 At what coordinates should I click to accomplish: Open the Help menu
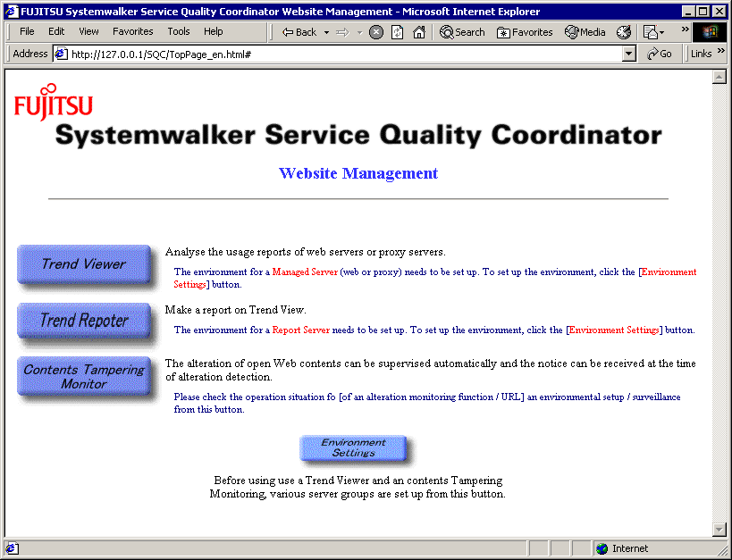[213, 31]
